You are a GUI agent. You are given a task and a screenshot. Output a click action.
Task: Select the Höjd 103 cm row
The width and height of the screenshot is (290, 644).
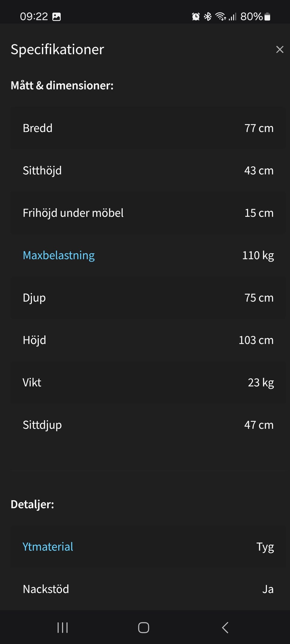pos(148,340)
